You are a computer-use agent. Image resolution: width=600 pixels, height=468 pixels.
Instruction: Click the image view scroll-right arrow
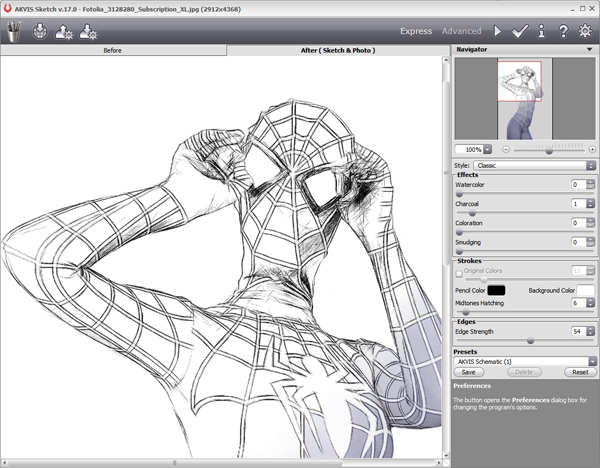(439, 463)
